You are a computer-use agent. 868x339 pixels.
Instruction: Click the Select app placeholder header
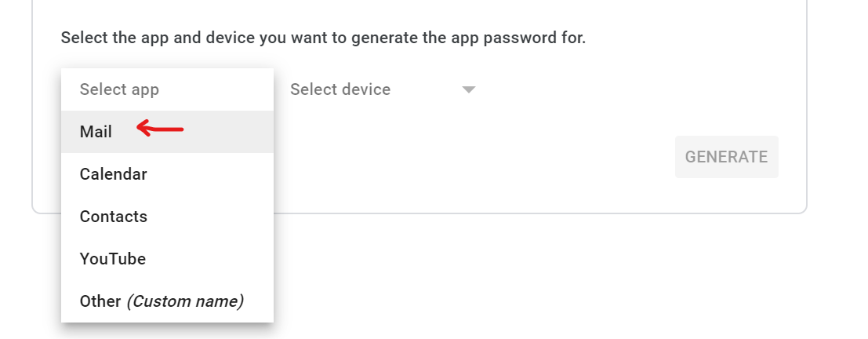tap(119, 89)
